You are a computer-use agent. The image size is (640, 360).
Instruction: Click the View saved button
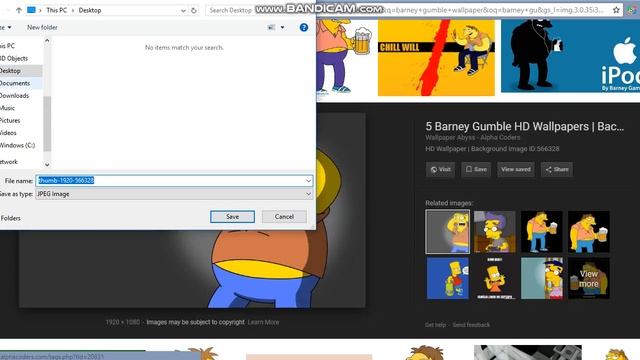pos(516,169)
